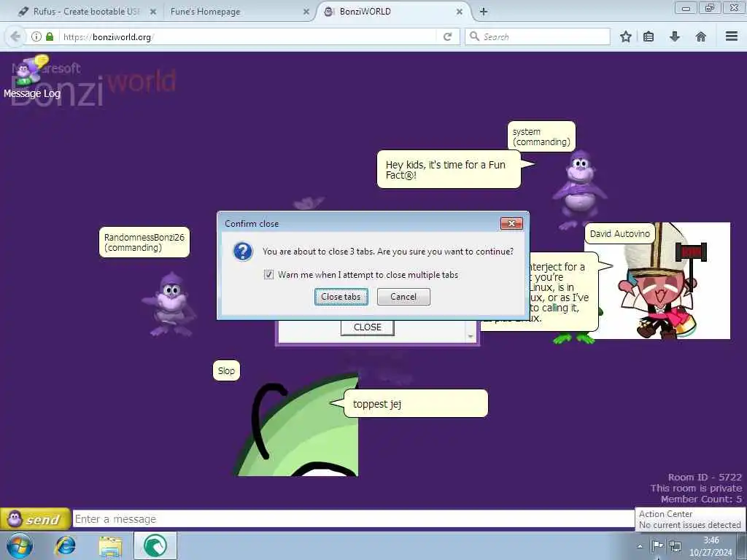
Task: Open the taskbar clock and date
Action: [711, 546]
